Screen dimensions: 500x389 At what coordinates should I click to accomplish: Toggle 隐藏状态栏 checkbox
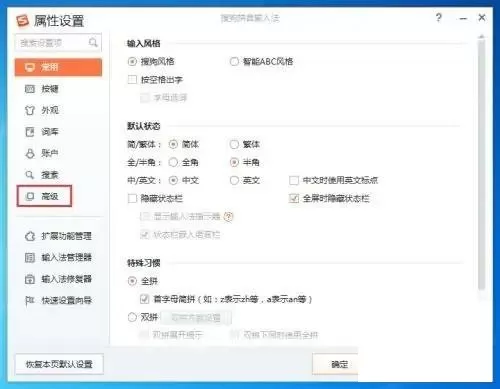click(x=132, y=198)
